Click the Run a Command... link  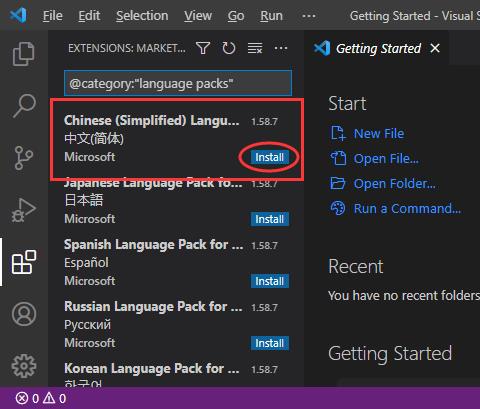point(407,208)
